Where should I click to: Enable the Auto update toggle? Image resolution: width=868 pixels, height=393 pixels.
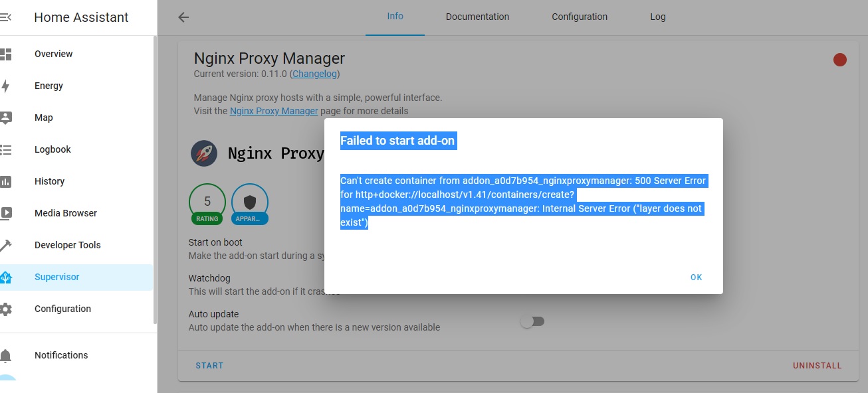tap(532, 321)
